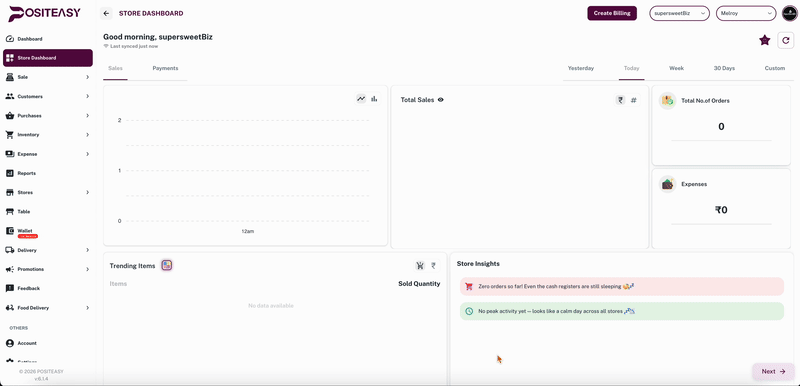Refresh the dashboard with the reload icon
This screenshot has width=800, height=386.
pyautogui.click(x=786, y=40)
